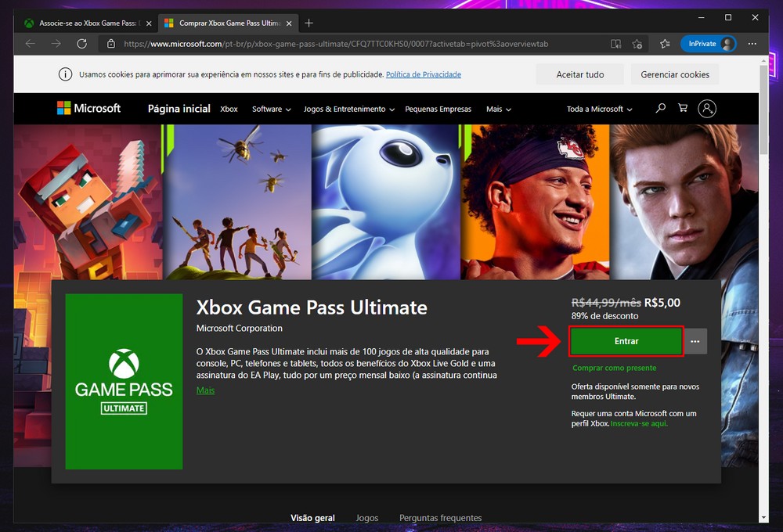
Task: Click the page vertical scrollbar
Action: tap(763, 110)
